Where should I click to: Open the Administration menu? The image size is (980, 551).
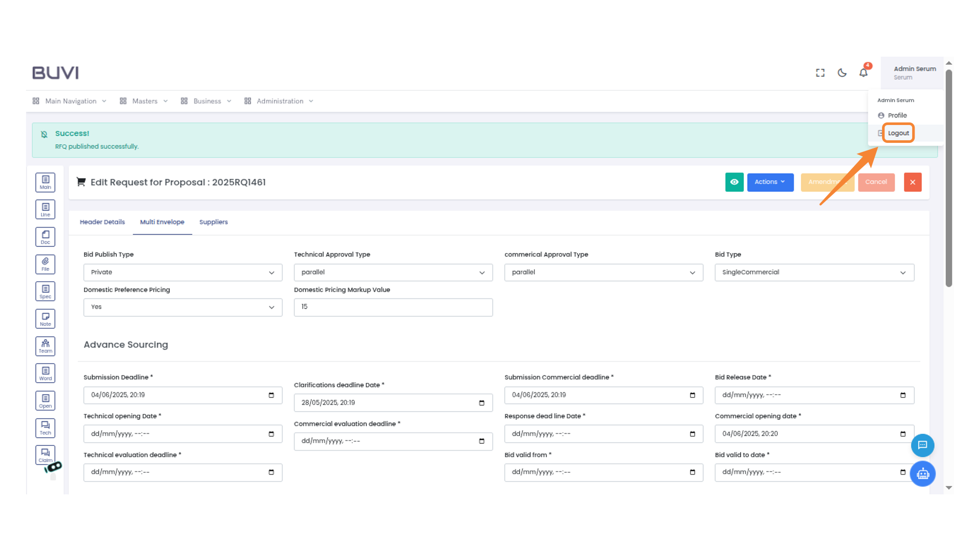[279, 101]
